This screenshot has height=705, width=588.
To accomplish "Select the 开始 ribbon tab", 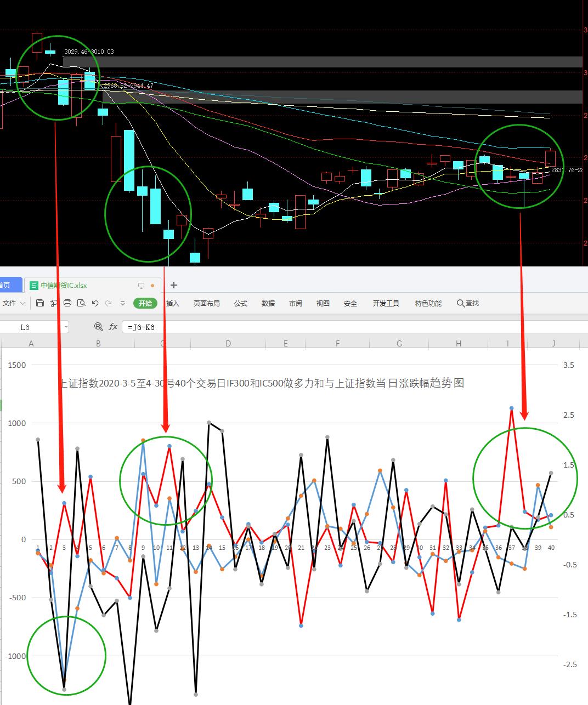I will (145, 303).
